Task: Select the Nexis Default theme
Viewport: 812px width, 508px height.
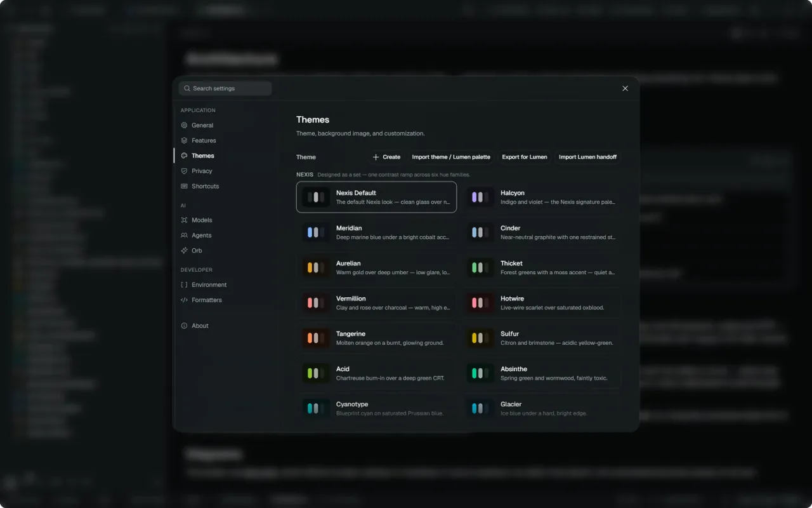Action: (x=376, y=197)
